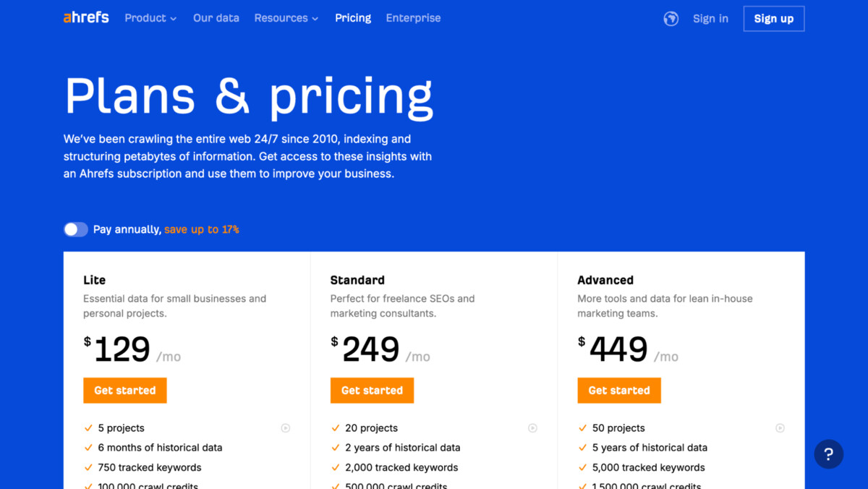This screenshot has height=489, width=868.
Task: Get started with the Standard plan
Action: click(x=372, y=391)
